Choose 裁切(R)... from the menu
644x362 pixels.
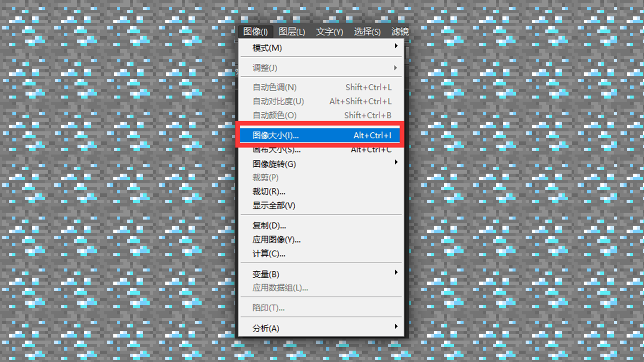click(x=320, y=192)
